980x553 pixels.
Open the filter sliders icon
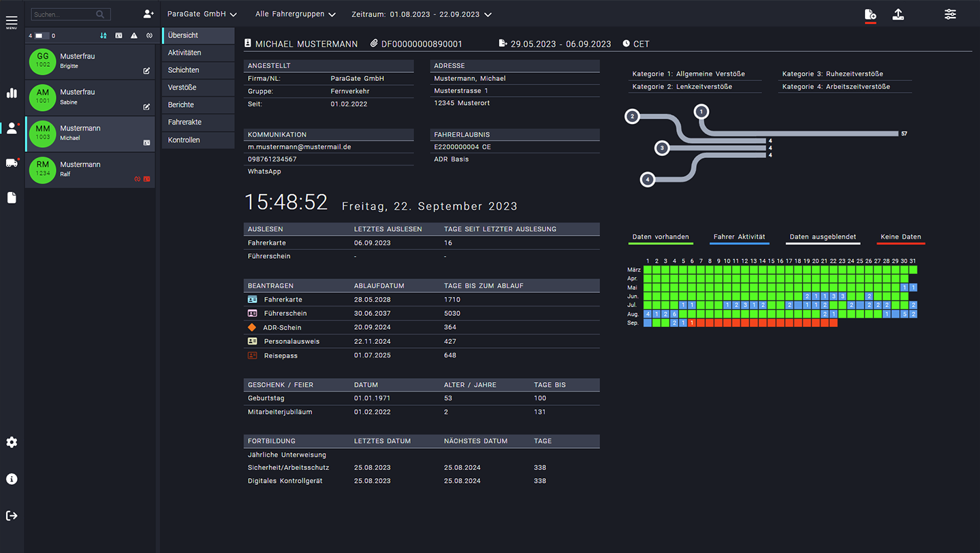pos(950,14)
